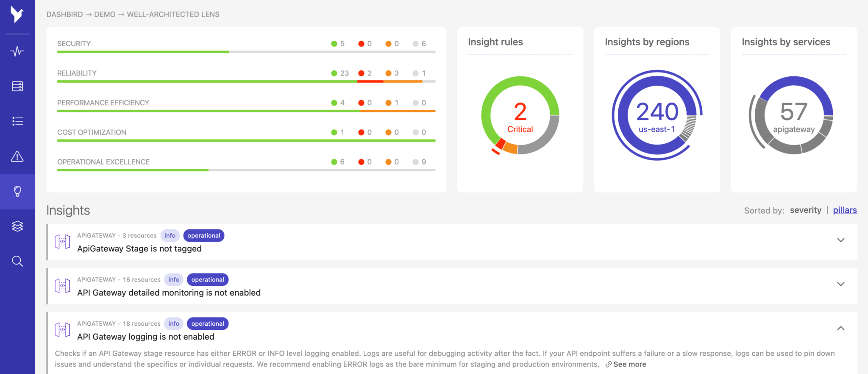Go to DEMO in the breadcrumb
The image size is (868, 374).
point(105,14)
